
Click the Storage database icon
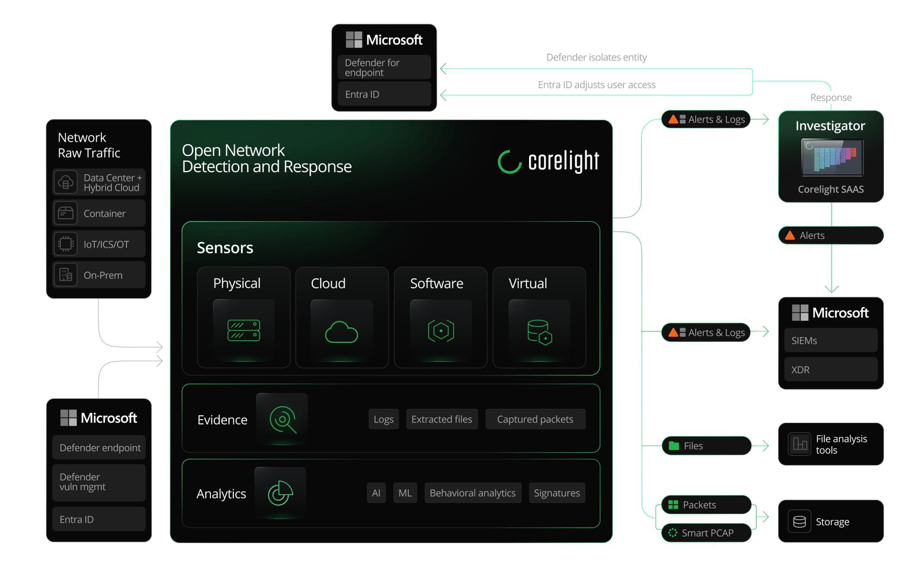pos(801,521)
